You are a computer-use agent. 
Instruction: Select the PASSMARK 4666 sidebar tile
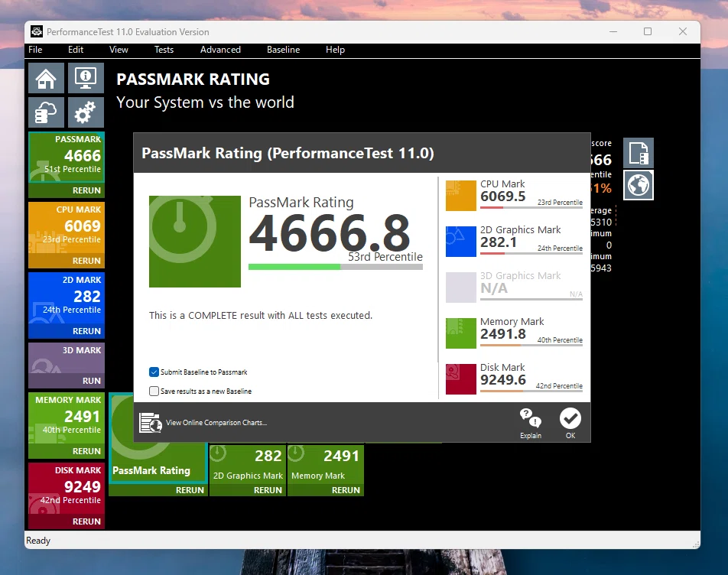[67, 158]
